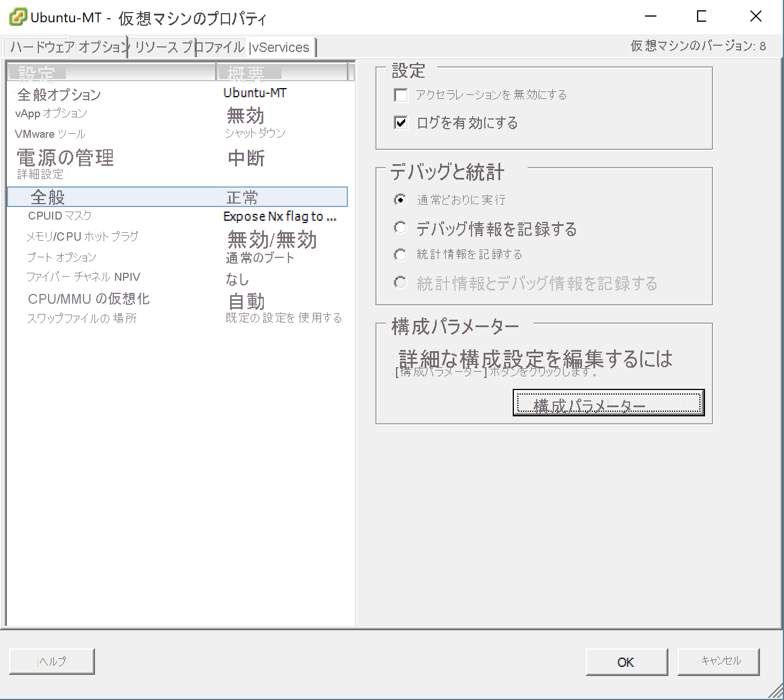This screenshot has width=784, height=700.
Task: Click the VMware app icon in title bar
Action: (18, 17)
